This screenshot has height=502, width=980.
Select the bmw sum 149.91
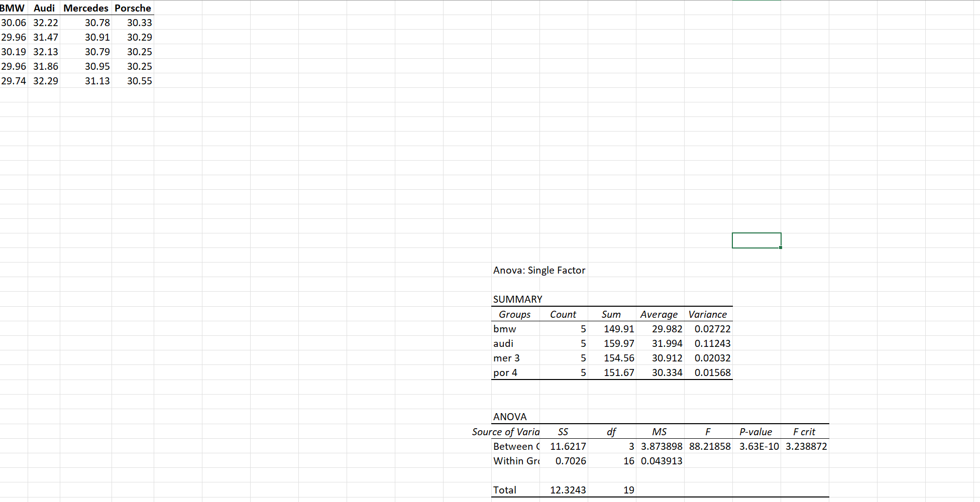click(x=612, y=329)
